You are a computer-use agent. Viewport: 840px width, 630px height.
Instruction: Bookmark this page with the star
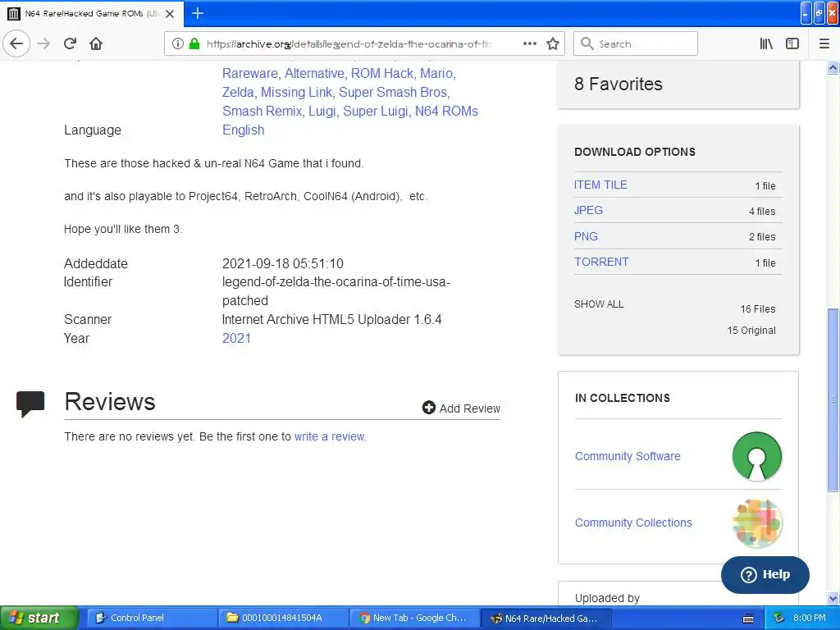tap(553, 43)
